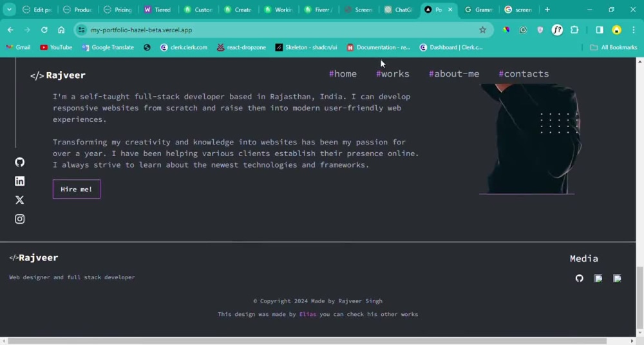Screen dimensions: 644x345
Task: Open the YouTube bookmark
Action: [x=56, y=47]
